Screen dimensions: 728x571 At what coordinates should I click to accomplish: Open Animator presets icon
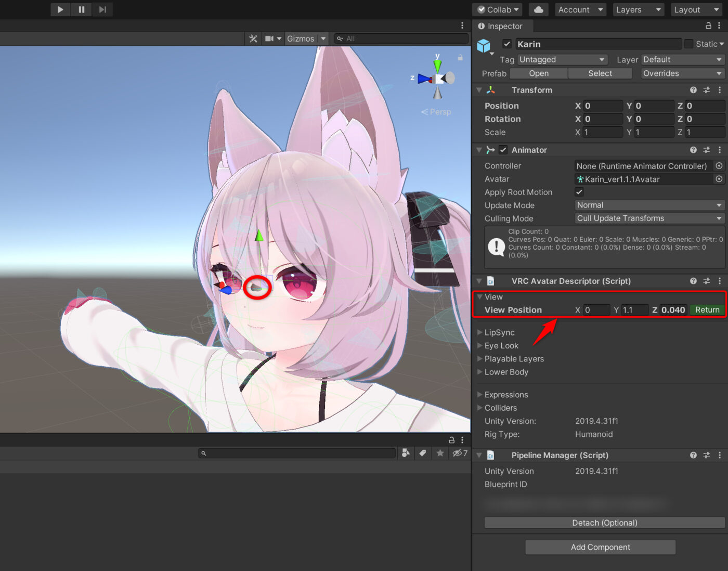(707, 150)
